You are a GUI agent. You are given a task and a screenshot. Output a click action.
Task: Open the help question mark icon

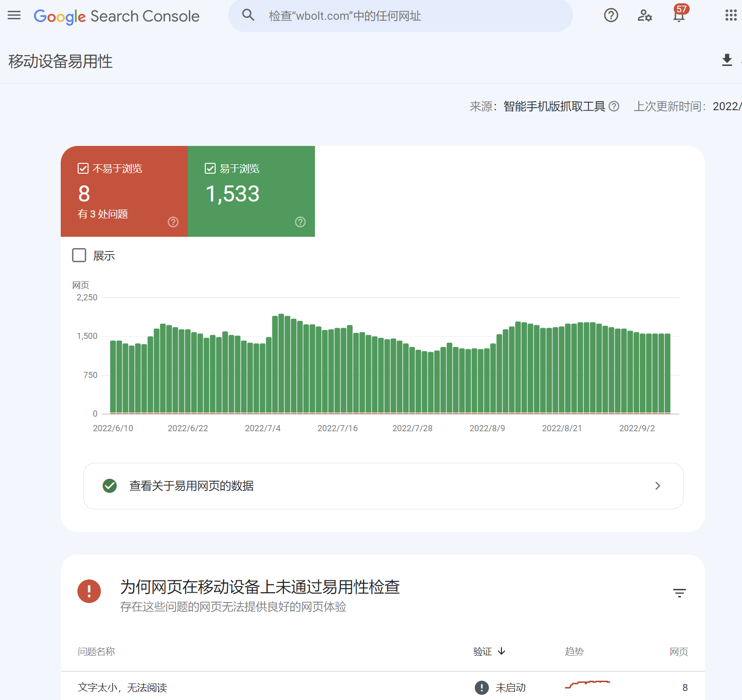(x=611, y=16)
